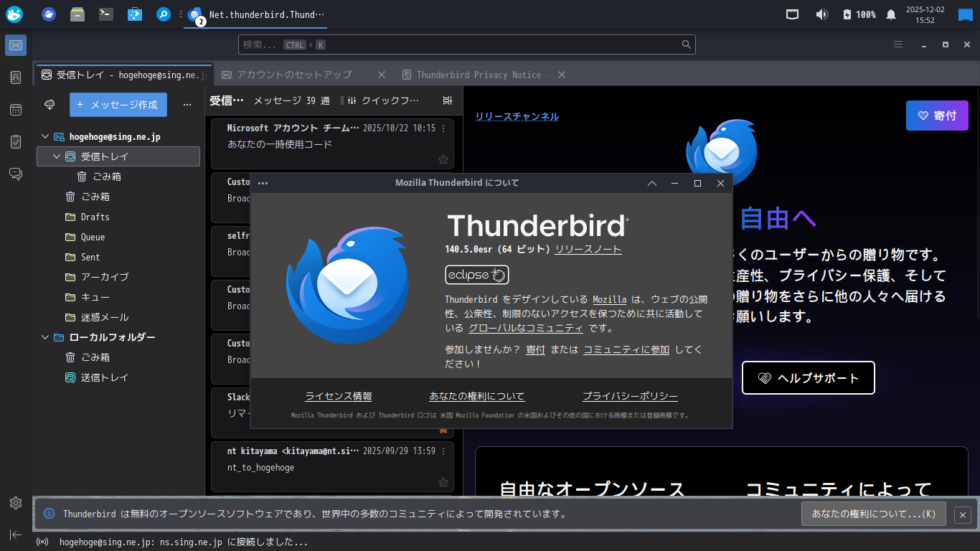
Task: Click the eclipse logo badge in About dialog
Action: (476, 275)
